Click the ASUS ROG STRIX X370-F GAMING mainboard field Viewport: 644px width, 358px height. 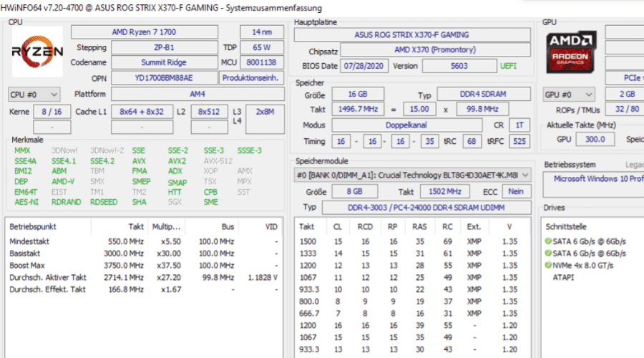(412, 35)
